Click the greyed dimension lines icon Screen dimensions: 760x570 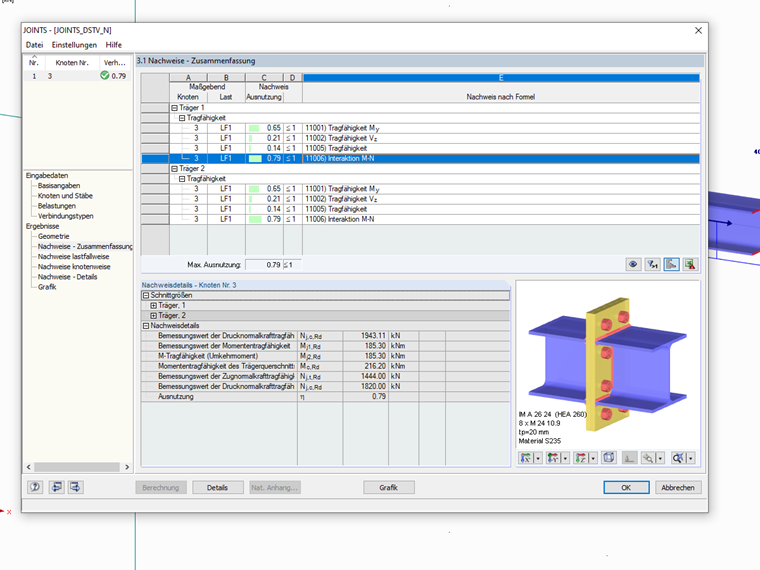coord(629,458)
